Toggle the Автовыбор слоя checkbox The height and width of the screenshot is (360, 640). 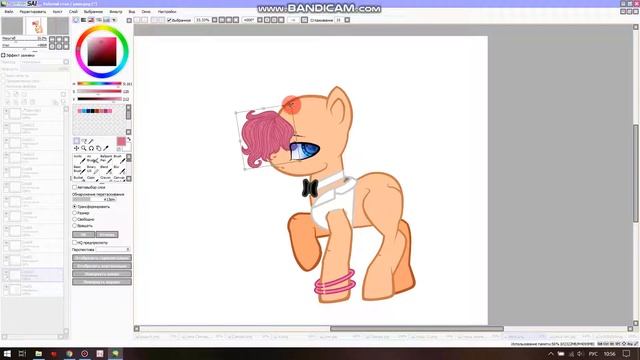click(75, 187)
